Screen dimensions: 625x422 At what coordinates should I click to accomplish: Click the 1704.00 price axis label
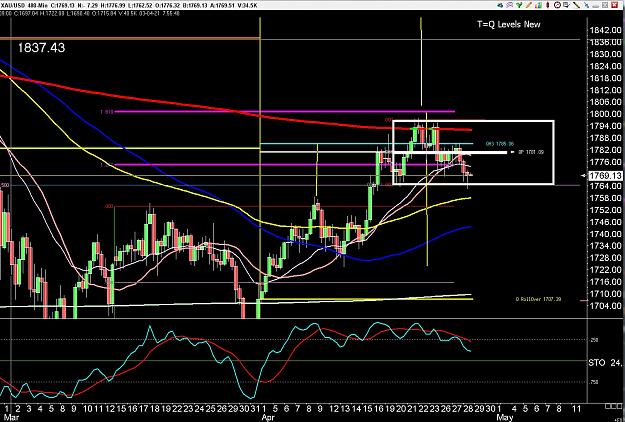(605, 306)
